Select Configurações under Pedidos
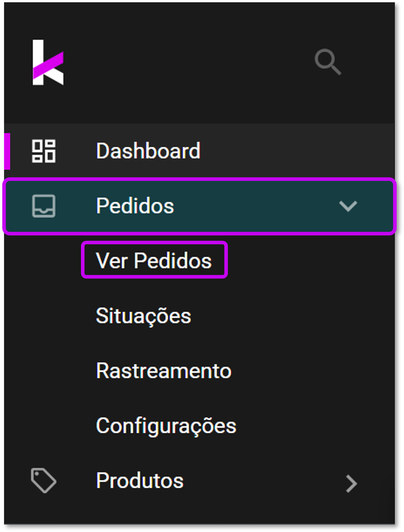This screenshot has height=532, width=404. pos(166,425)
